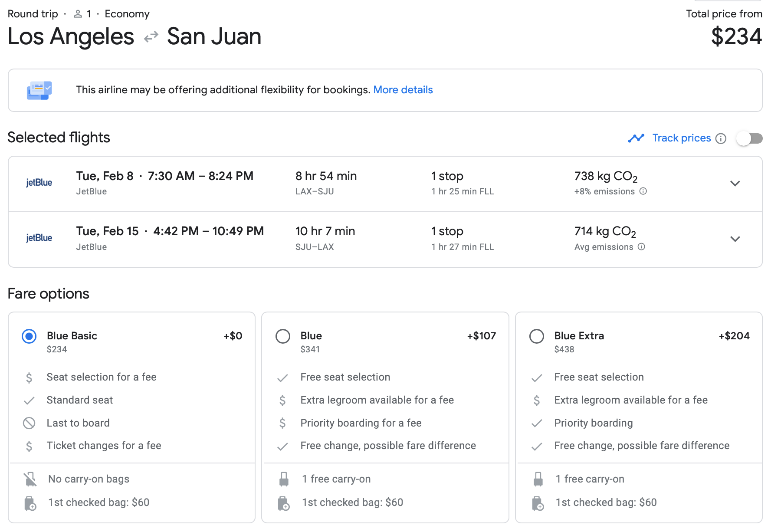
Task: Click the Track prices info icon
Action: point(721,138)
